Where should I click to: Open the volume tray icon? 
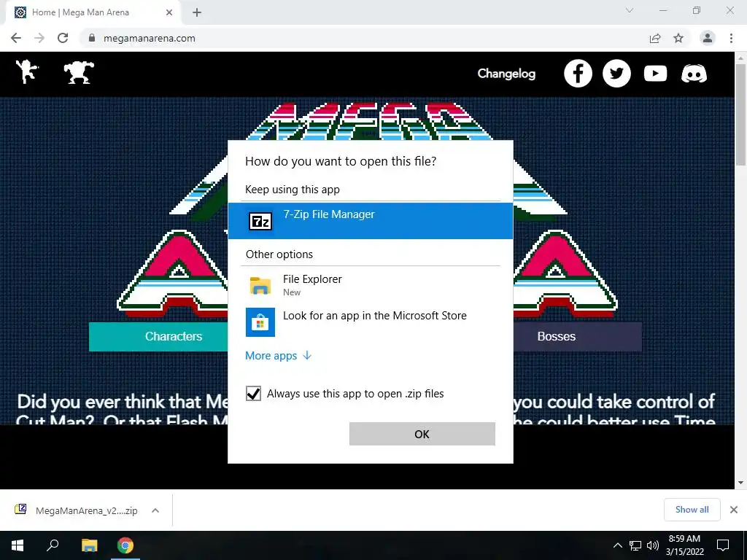point(653,545)
